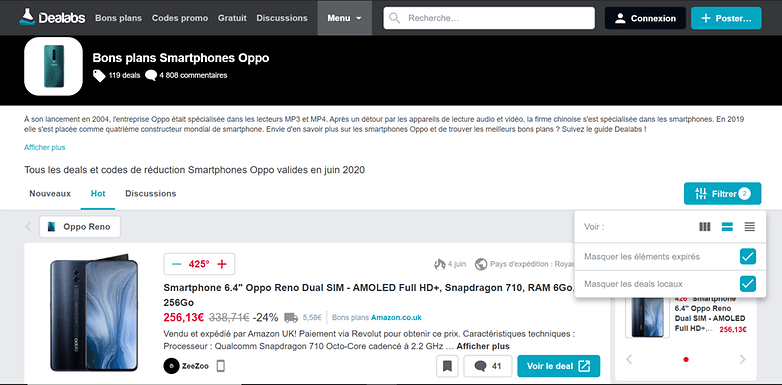Image resolution: width=782 pixels, height=385 pixels.
Task: Select the grid view icon
Action: coord(705,227)
